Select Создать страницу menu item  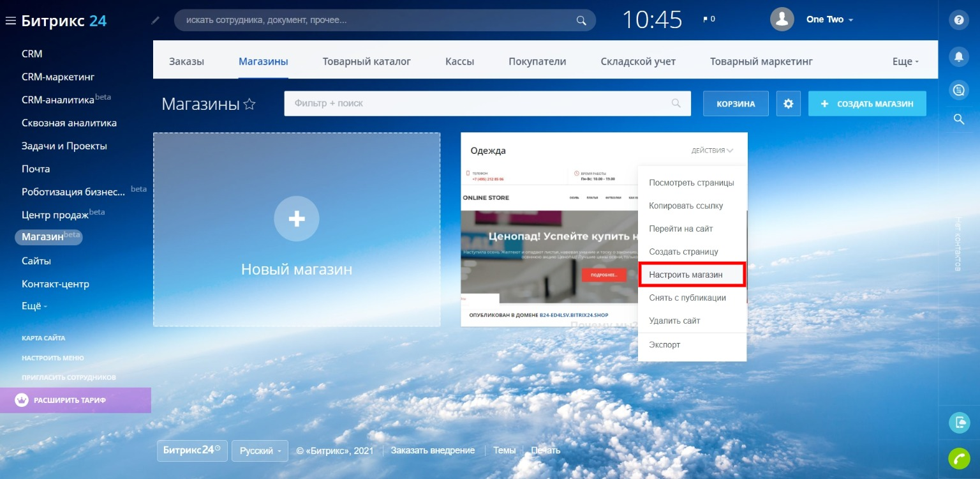coord(692,252)
